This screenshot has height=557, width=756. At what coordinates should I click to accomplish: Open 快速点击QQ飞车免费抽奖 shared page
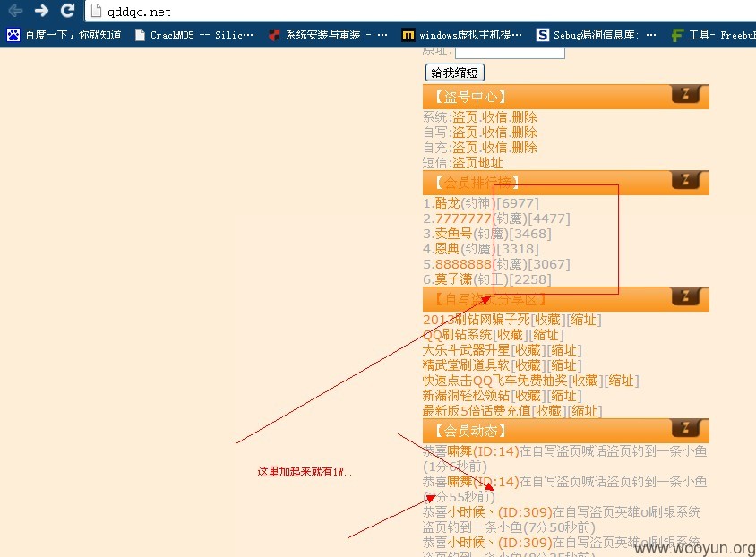pyautogui.click(x=495, y=381)
